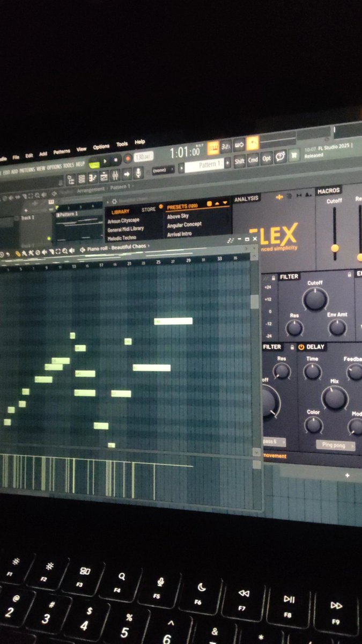
Task: Click the Shift typing-keyboard button
Action: coord(239,160)
